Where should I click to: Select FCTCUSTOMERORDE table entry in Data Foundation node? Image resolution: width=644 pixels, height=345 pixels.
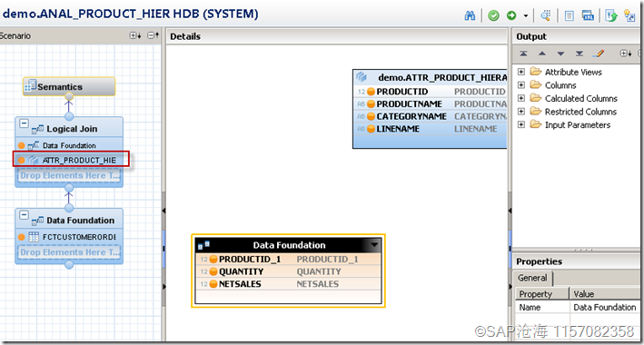[69, 237]
